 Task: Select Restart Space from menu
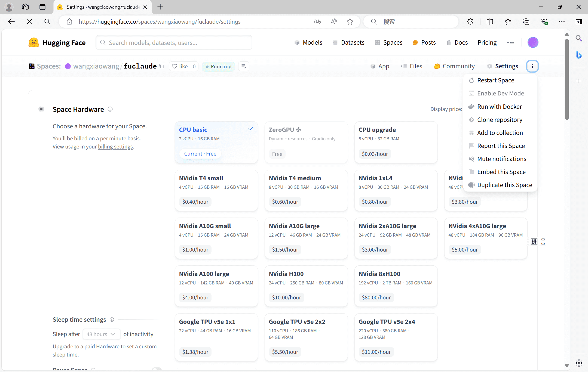(500, 80)
